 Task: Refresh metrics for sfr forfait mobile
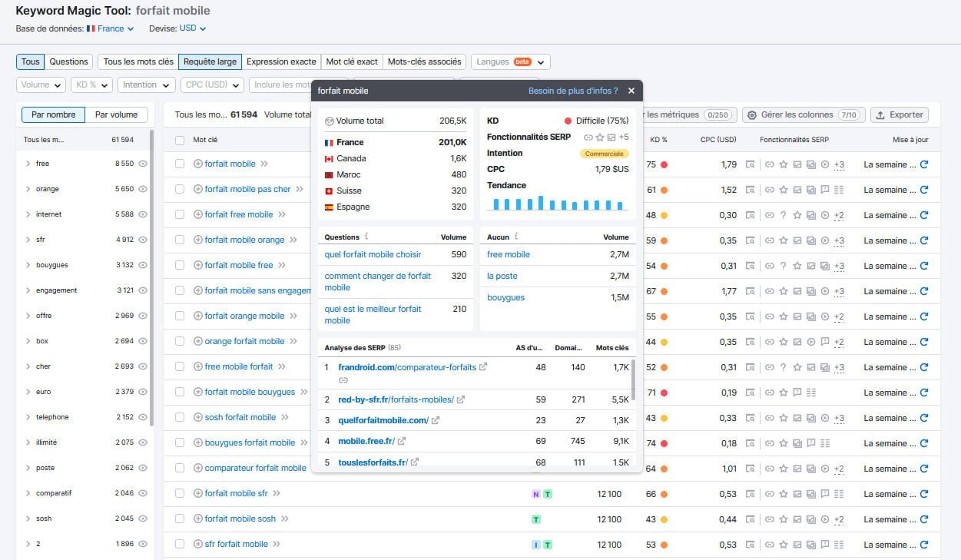click(924, 545)
